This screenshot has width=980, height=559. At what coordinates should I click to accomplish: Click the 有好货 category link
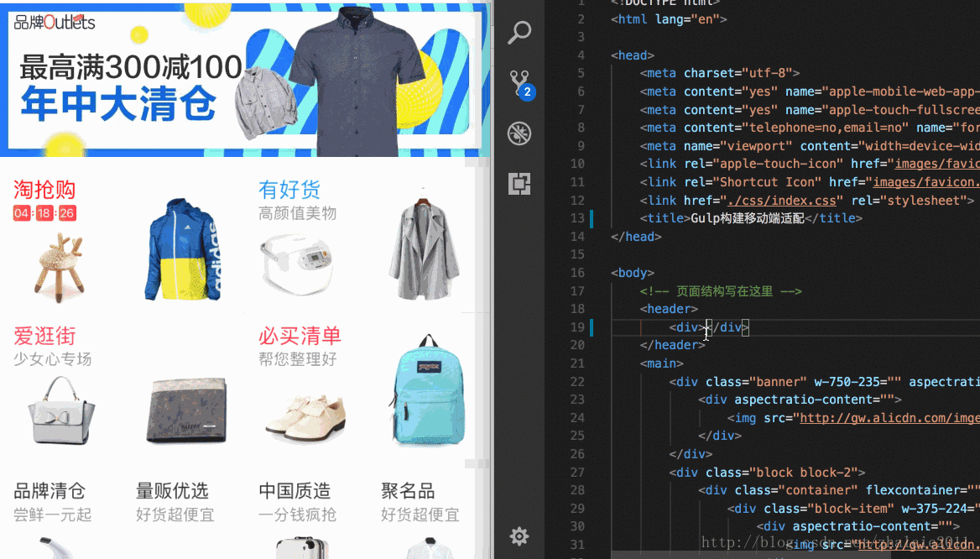coord(289,190)
